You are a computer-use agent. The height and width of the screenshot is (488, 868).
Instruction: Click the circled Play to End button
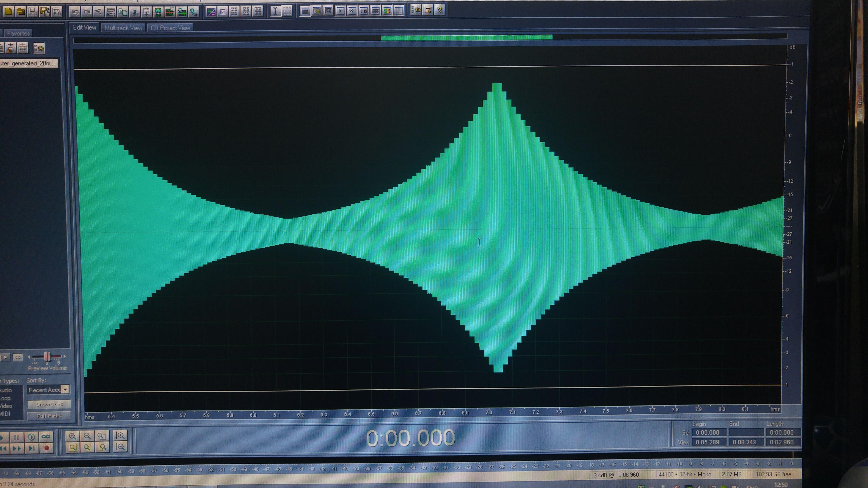tap(31, 437)
